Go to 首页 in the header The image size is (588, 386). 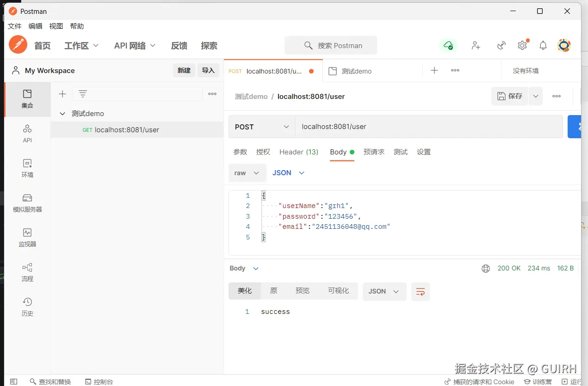point(43,45)
